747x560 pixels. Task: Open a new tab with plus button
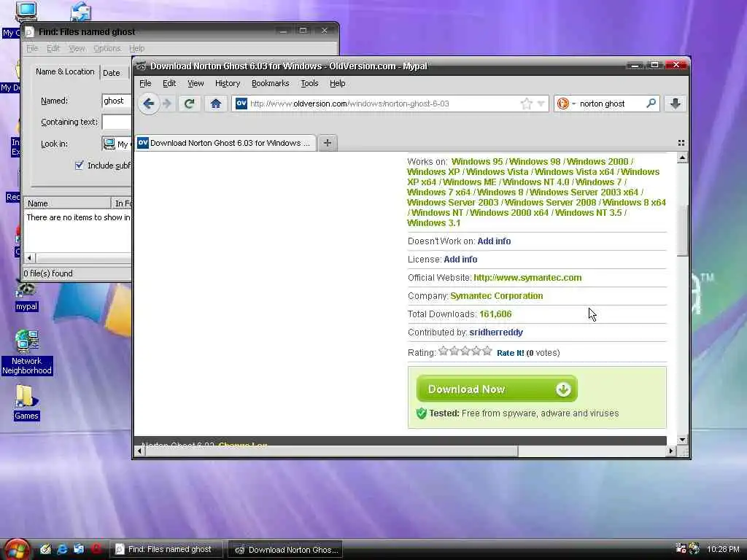[x=328, y=143]
